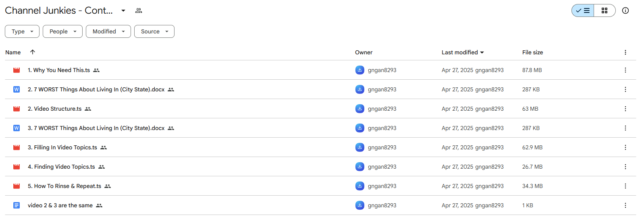Open more actions for 1. Why You Need This.ts

click(x=625, y=70)
